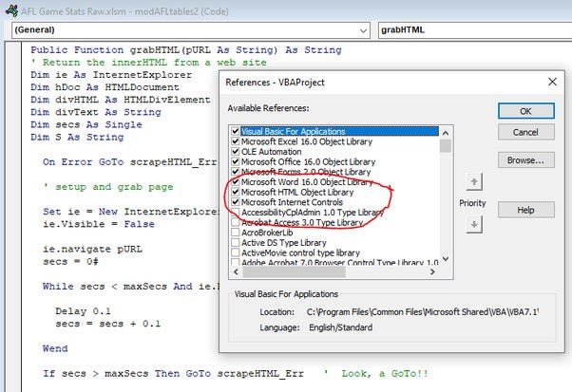Uncheck Microsoft Internet Controls reference
Image resolution: width=572 pixels, height=392 pixels.
(236, 202)
